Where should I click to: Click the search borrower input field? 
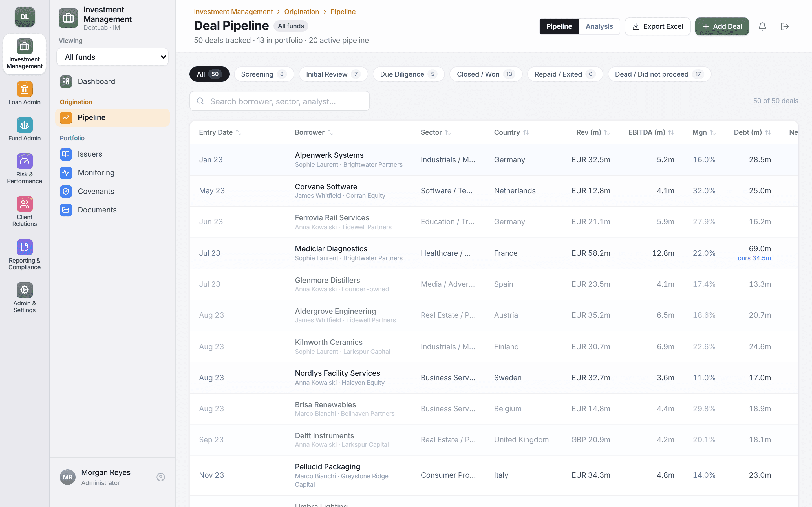pyautogui.click(x=279, y=101)
